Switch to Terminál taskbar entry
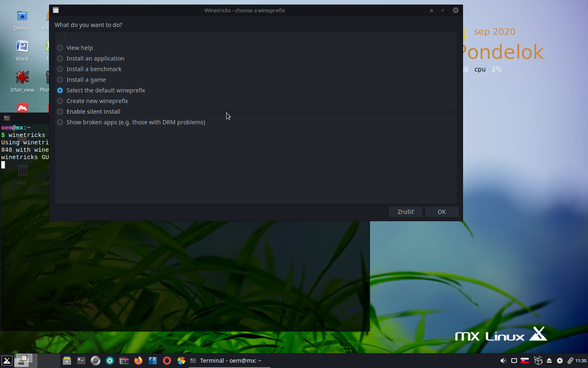The image size is (588, 368). (229, 361)
